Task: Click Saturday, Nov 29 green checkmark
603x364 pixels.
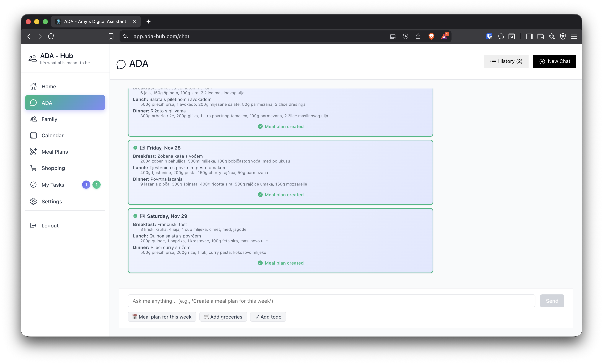Action: pyautogui.click(x=135, y=216)
